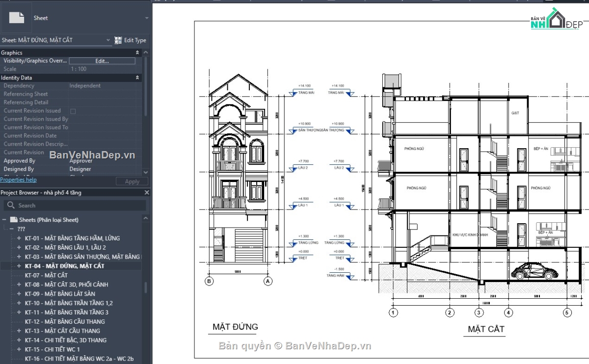Toggle Current Revision Issued checkbox

click(x=73, y=111)
